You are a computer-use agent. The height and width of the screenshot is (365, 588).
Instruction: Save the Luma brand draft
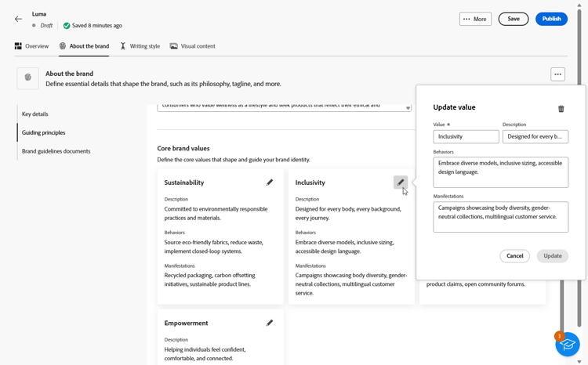point(514,19)
